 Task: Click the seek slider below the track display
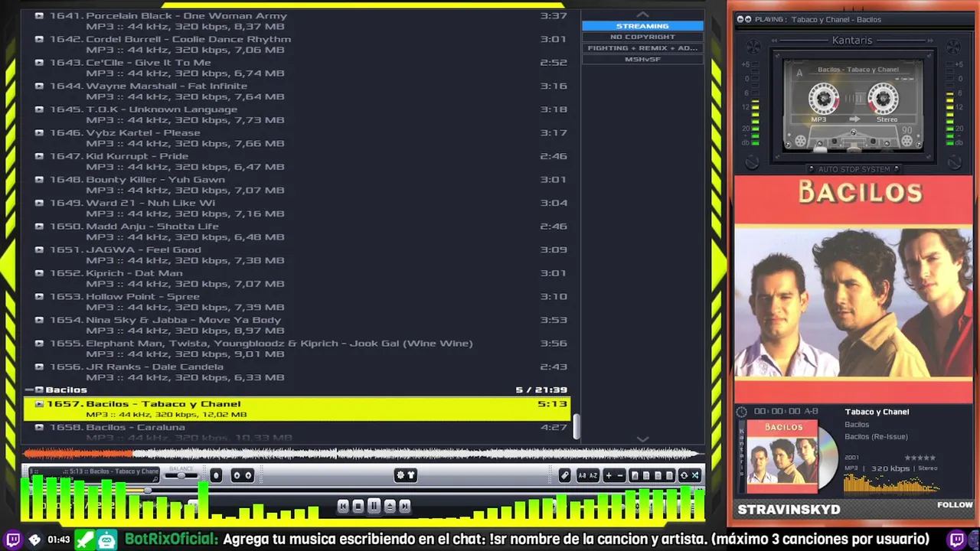click(x=148, y=491)
